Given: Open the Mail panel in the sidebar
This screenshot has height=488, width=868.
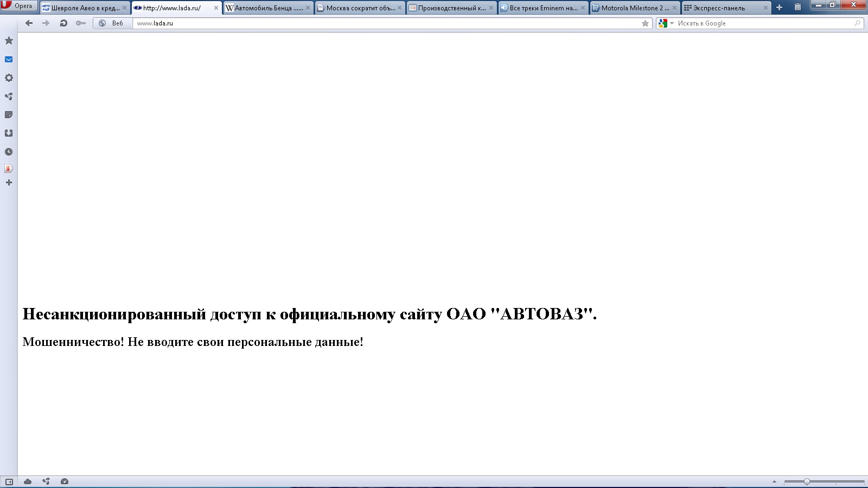Looking at the screenshot, I should pos(9,60).
